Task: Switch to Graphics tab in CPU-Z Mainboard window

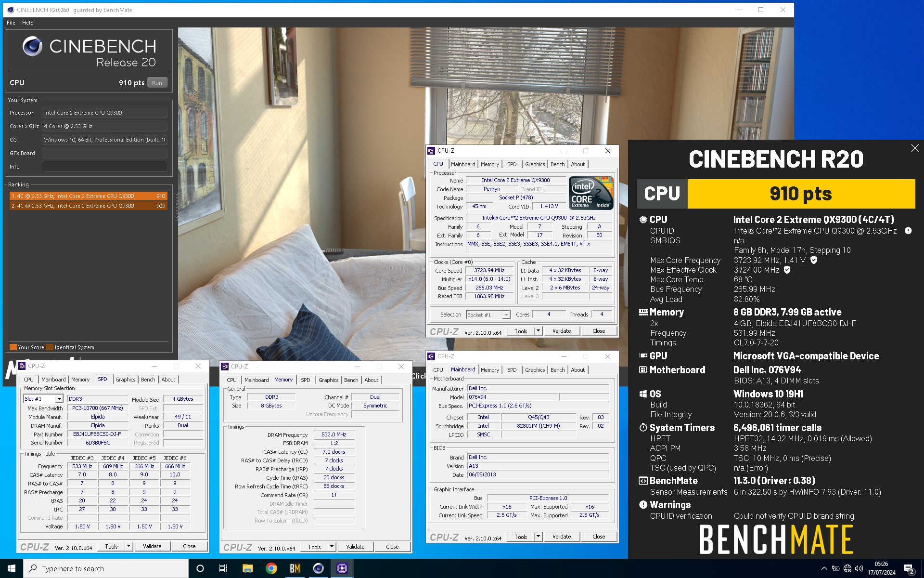Action: coord(535,370)
